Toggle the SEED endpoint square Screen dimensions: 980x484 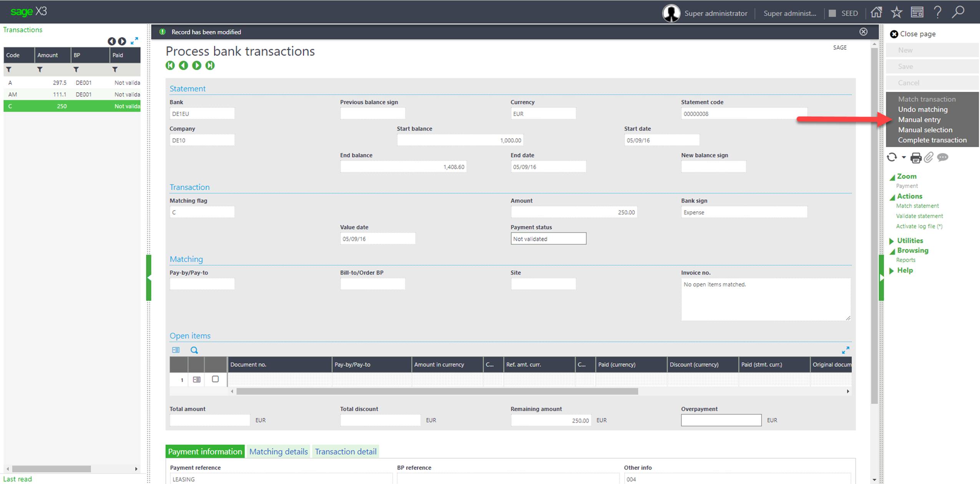point(832,13)
